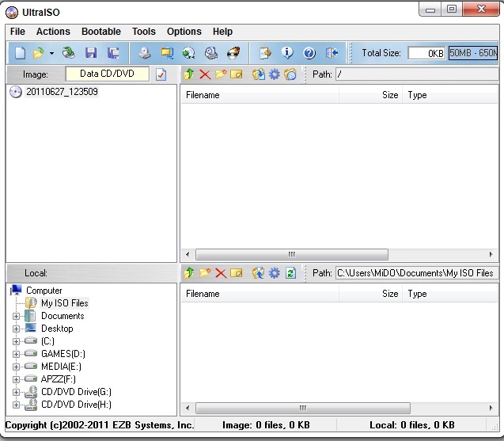This screenshot has height=441, width=504.
Task: Click the New image toolbar icon
Action: [20, 53]
